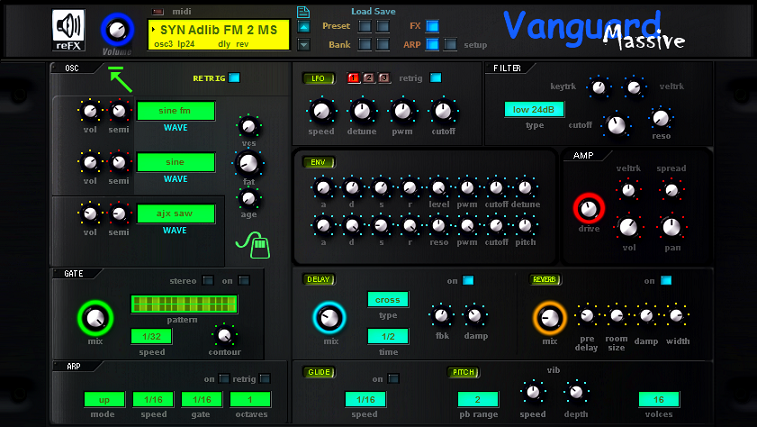Toggle OSC RETRIG switch
The image size is (757, 427).
(x=234, y=78)
